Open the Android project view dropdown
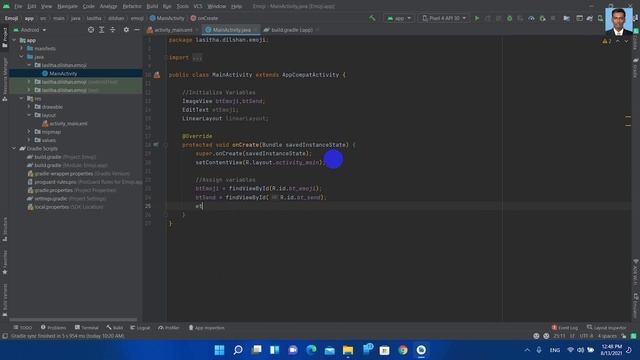640x360 pixels. click(30, 30)
